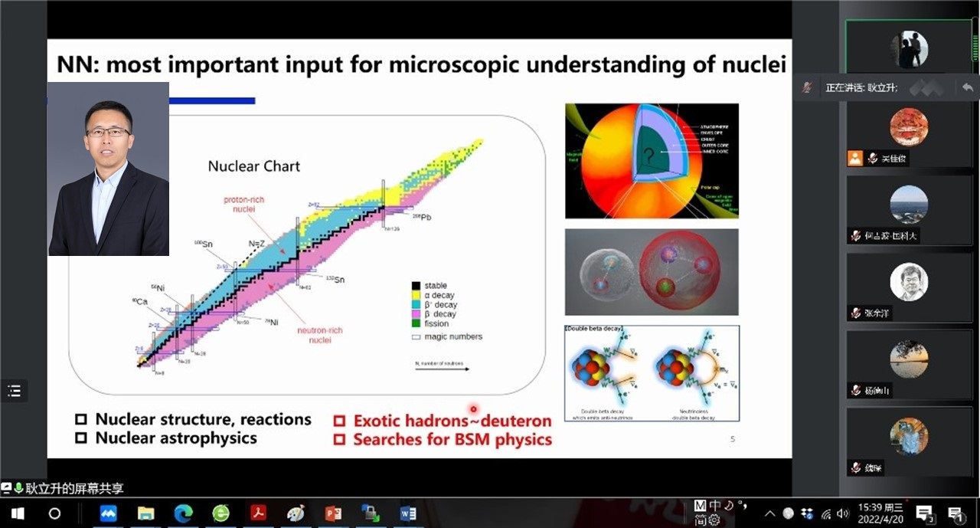Open the clock showing 15:39 2022/4/20

[880, 513]
